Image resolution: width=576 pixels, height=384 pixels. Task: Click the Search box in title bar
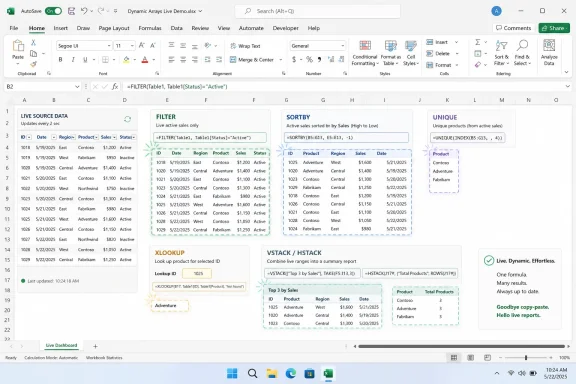click(x=318, y=11)
